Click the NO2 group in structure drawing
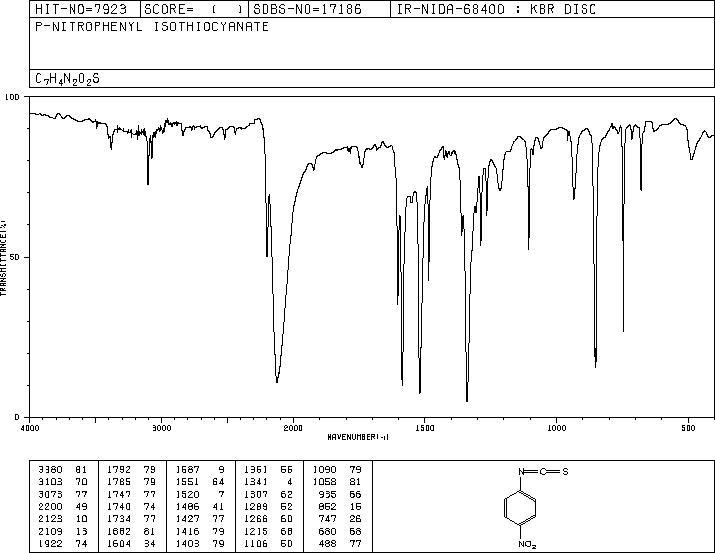This screenshot has height=553, width=715. pyautogui.click(x=527, y=544)
